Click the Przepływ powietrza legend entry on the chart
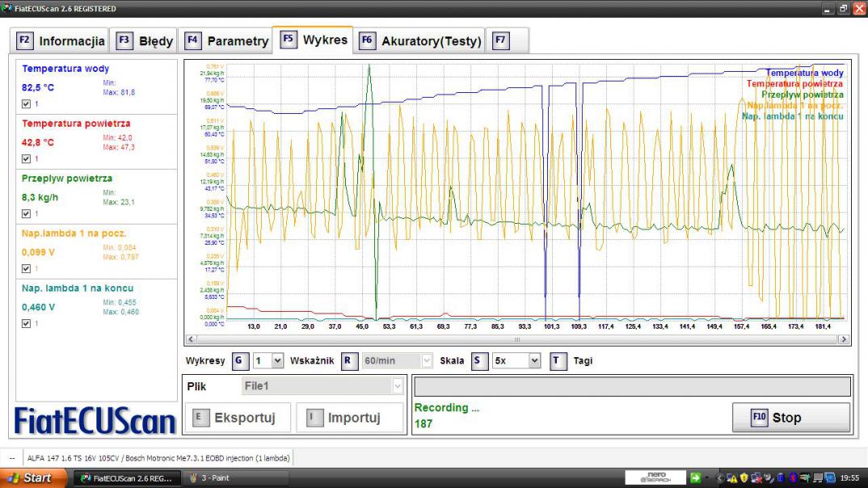 point(802,95)
